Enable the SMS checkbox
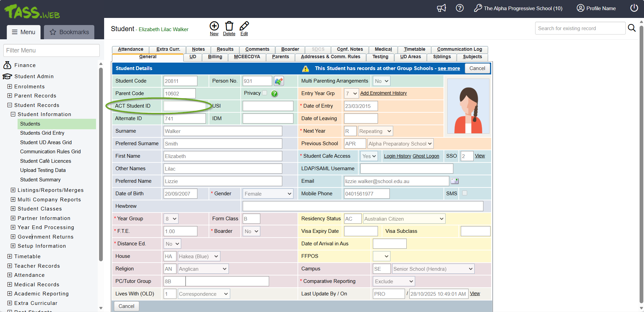Image resolution: width=644 pixels, height=312 pixels. [x=464, y=193]
